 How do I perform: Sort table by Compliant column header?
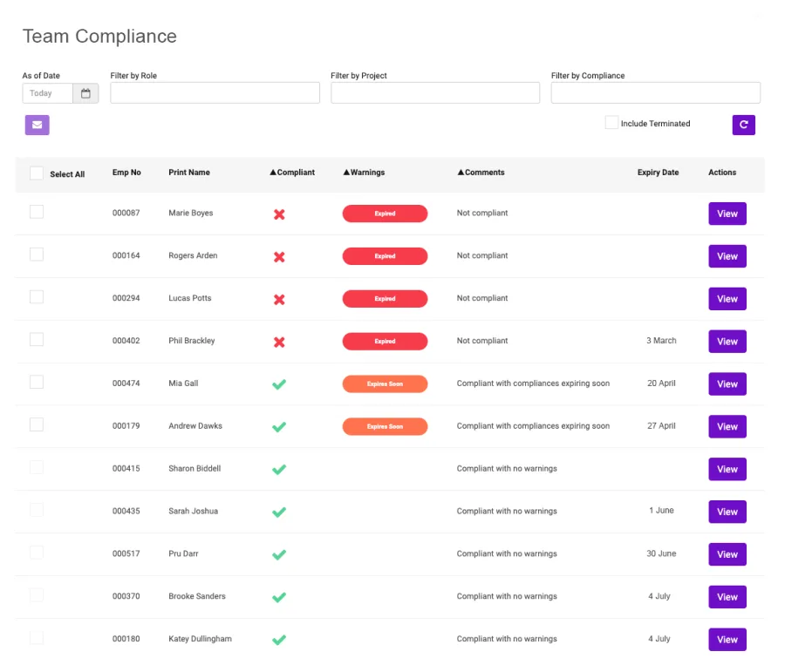pos(292,173)
